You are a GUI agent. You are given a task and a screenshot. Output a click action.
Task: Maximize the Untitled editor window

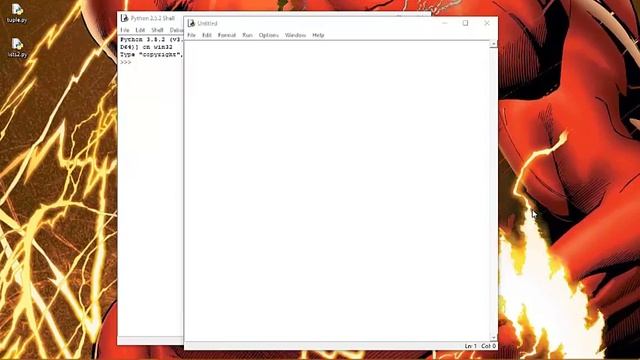coord(465,23)
